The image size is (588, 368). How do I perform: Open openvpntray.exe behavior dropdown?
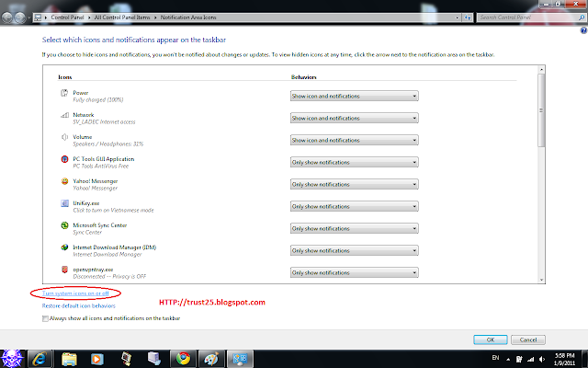click(354, 272)
